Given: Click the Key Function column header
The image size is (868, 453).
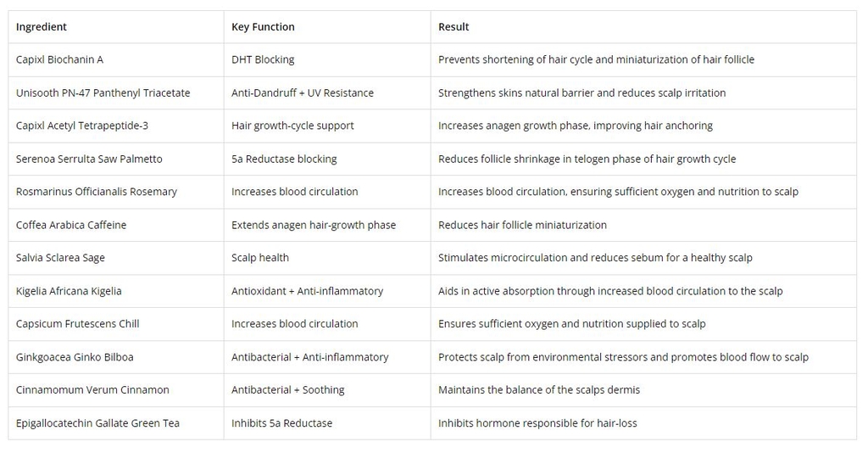Looking at the screenshot, I should point(263,27).
